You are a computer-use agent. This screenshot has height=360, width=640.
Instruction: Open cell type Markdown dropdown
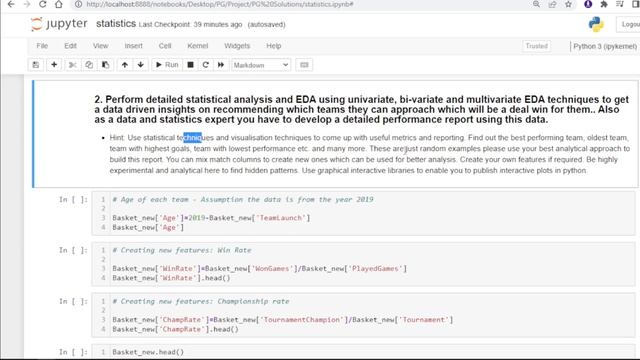(x=261, y=65)
